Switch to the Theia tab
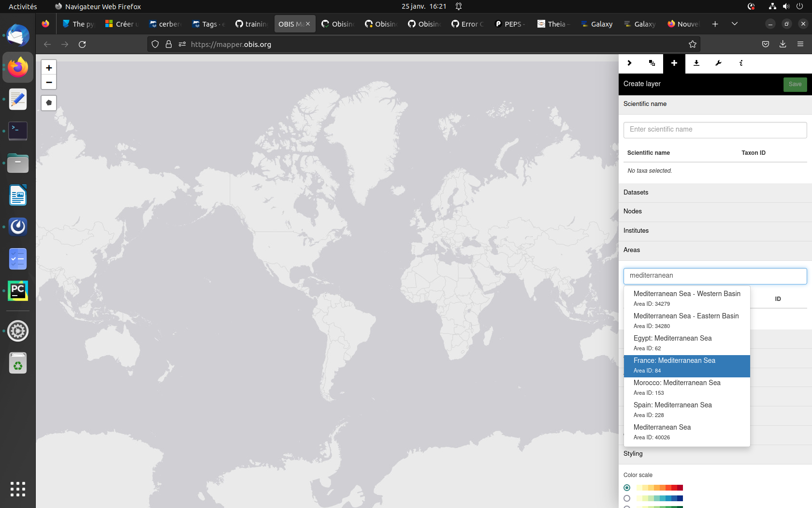 (x=553, y=24)
